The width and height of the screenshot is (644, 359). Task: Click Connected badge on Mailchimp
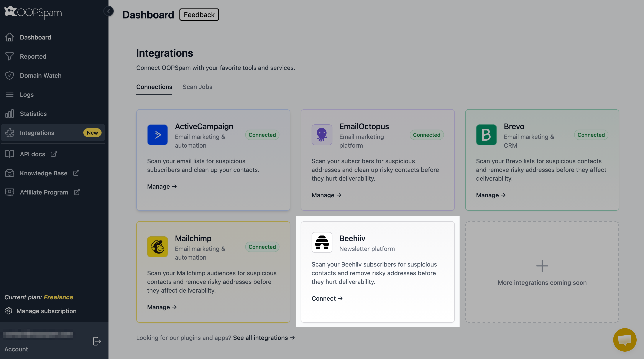click(x=262, y=247)
